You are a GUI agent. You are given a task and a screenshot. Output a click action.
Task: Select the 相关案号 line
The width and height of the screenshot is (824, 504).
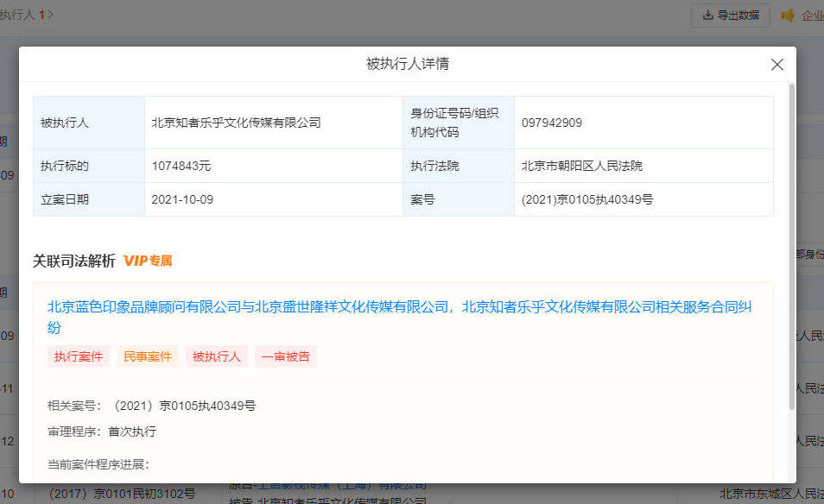pyautogui.click(x=151, y=406)
